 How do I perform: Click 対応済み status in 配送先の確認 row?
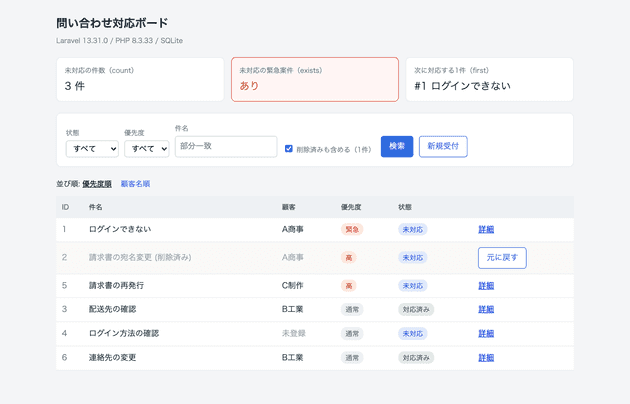pos(416,309)
